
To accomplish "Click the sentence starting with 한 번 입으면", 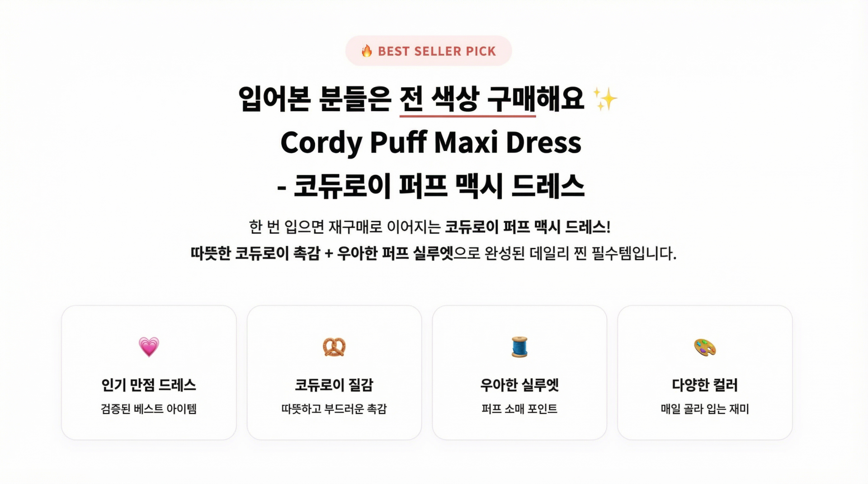I will (x=344, y=227).
